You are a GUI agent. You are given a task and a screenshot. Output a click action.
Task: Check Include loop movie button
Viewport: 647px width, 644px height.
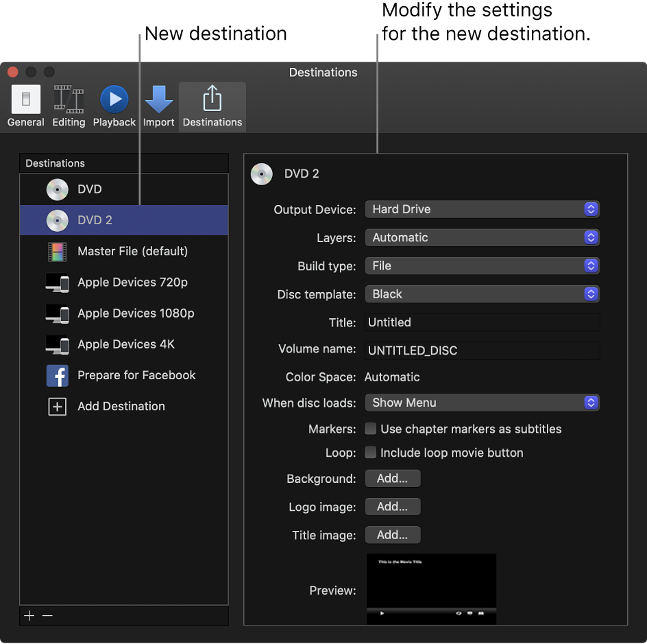(x=371, y=453)
